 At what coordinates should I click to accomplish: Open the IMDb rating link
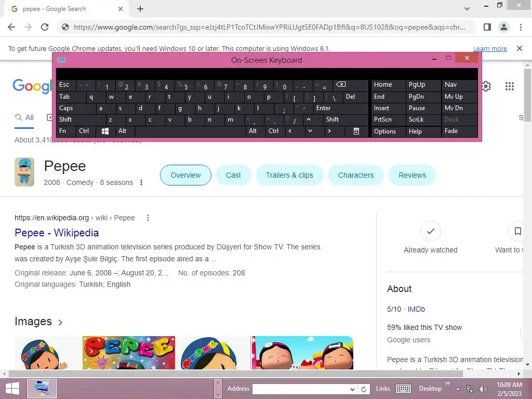tap(416, 309)
